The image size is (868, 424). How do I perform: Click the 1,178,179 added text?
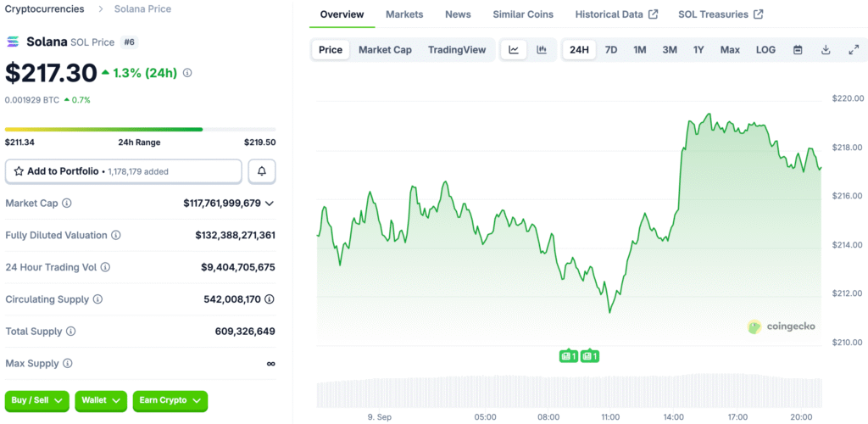(138, 171)
